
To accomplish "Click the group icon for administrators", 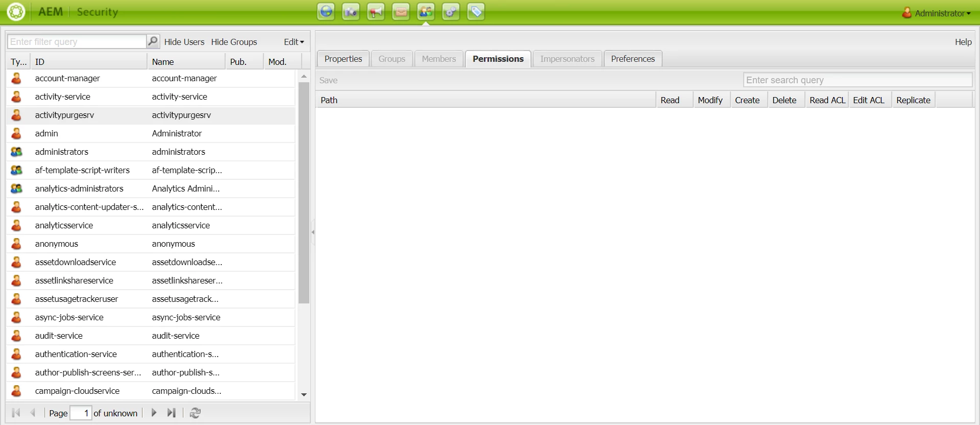I will tap(16, 152).
